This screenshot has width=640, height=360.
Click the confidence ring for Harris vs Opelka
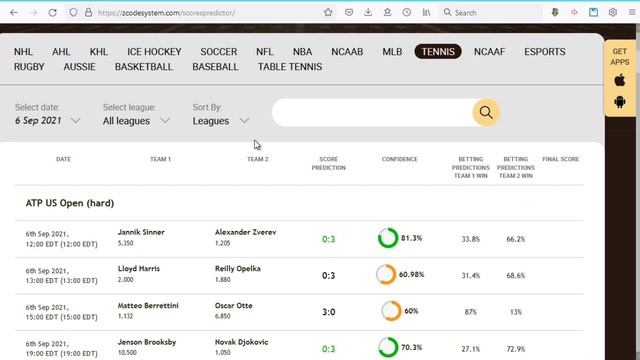[x=386, y=274]
